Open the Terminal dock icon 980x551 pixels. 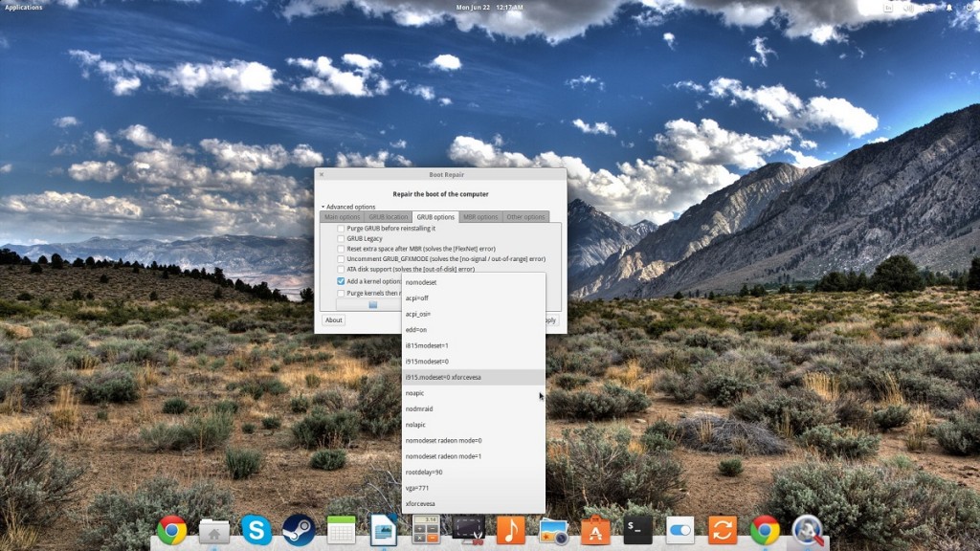coord(638,530)
